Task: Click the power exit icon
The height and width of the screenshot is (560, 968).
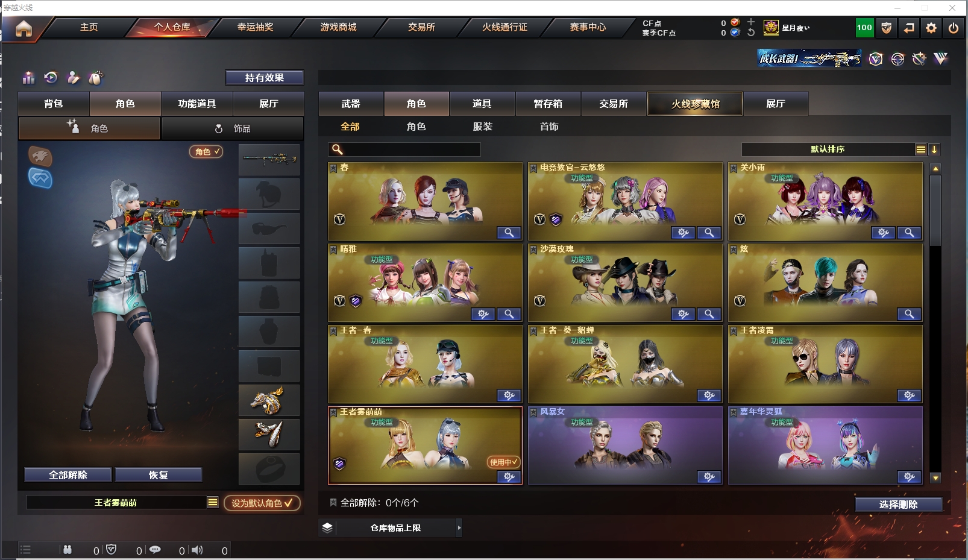Action: pos(953,28)
